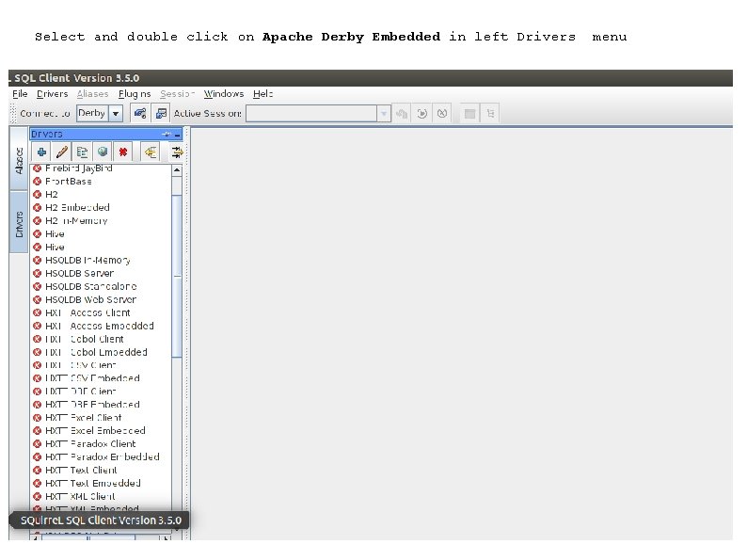Select HSQLDB Server driver row
The image size is (747, 560).
pos(101,273)
